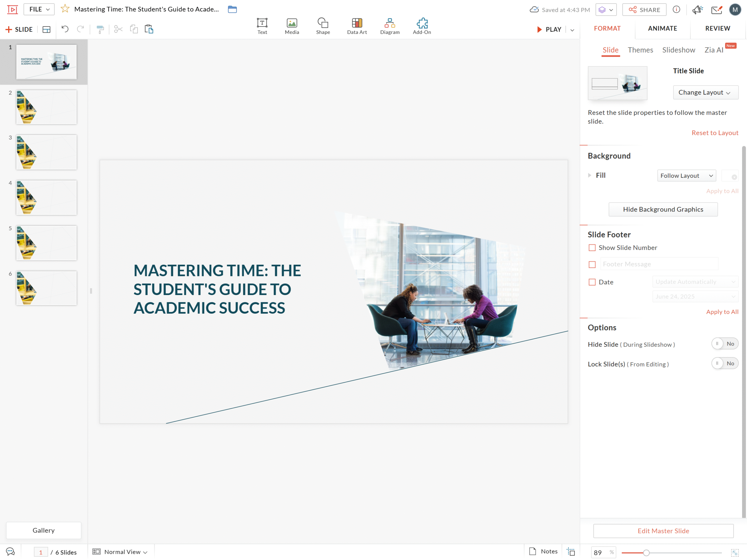Insert a Diagram from the toolbar
The width and height of the screenshot is (747, 560).
(x=390, y=26)
